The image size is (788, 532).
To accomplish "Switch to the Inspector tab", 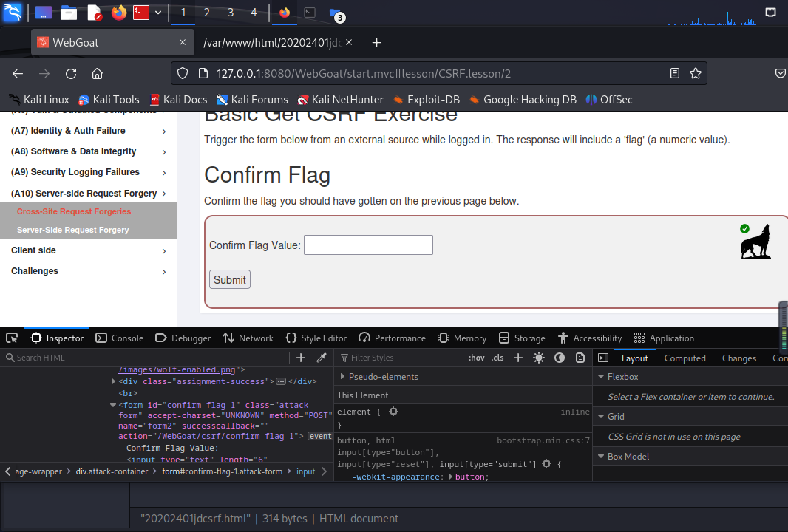I will [x=58, y=338].
